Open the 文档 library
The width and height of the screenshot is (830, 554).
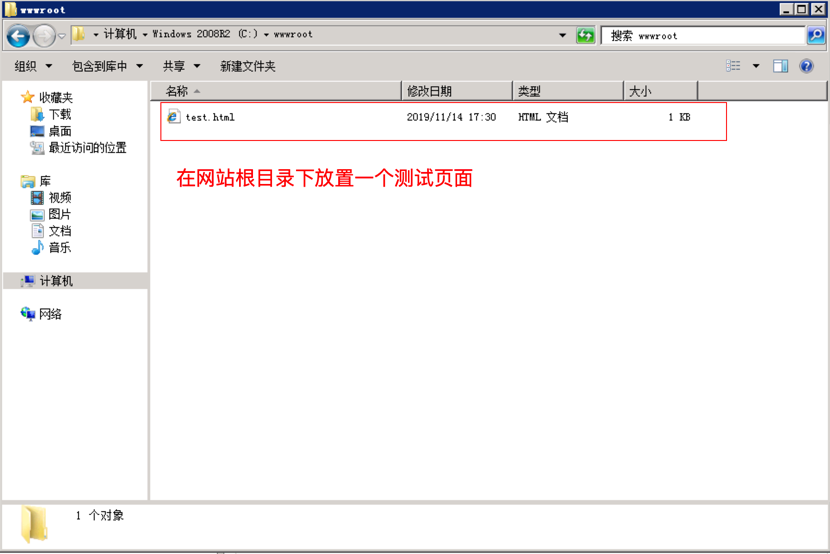coord(60,231)
